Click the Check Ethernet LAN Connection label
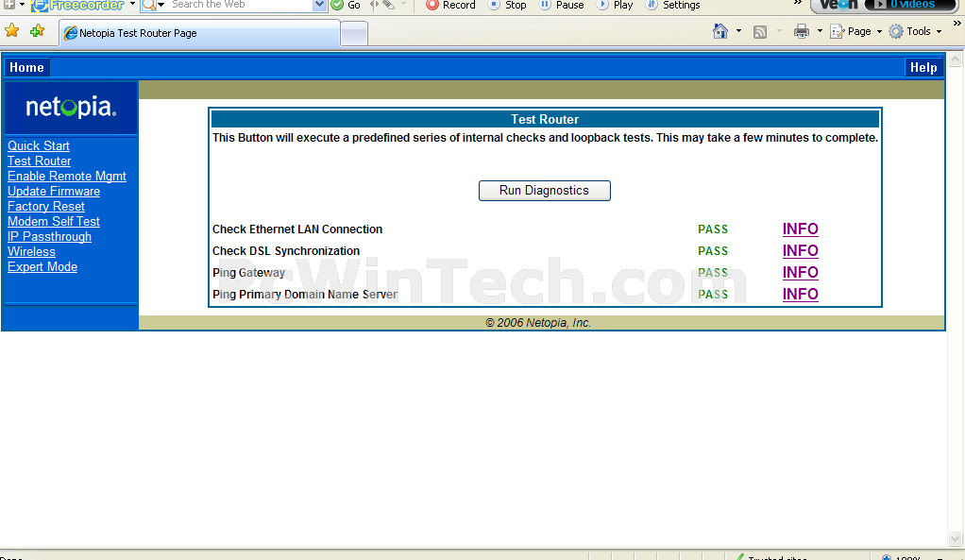965x560 pixels. pyautogui.click(x=297, y=229)
